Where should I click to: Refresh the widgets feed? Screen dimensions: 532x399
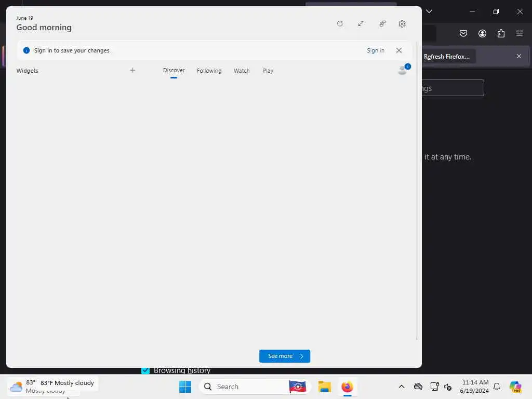(x=340, y=24)
